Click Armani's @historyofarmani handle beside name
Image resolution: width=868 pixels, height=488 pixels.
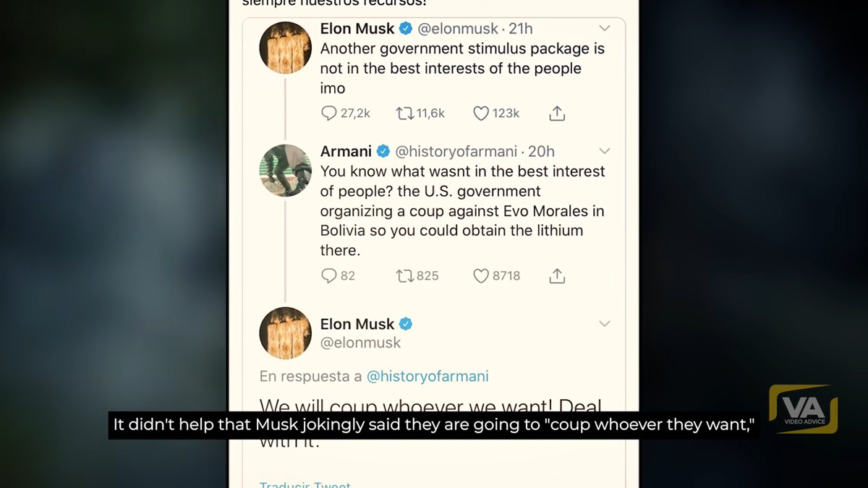456,152
